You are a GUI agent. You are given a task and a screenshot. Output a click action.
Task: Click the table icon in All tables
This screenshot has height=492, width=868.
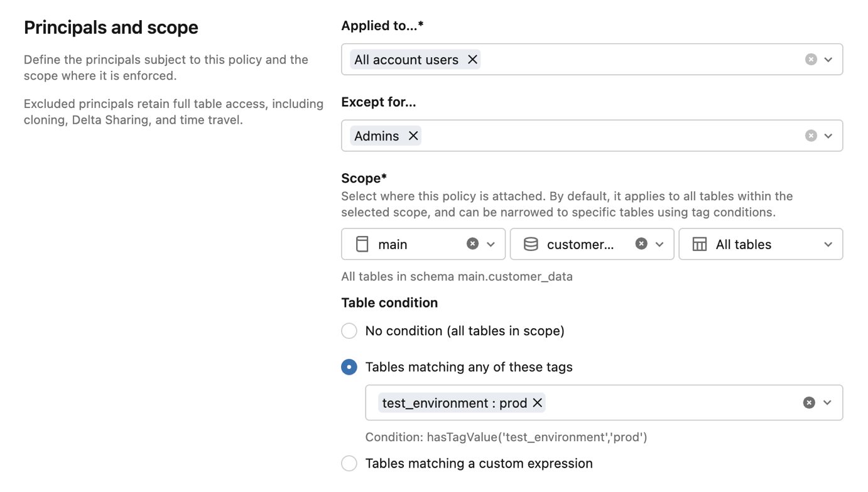700,244
